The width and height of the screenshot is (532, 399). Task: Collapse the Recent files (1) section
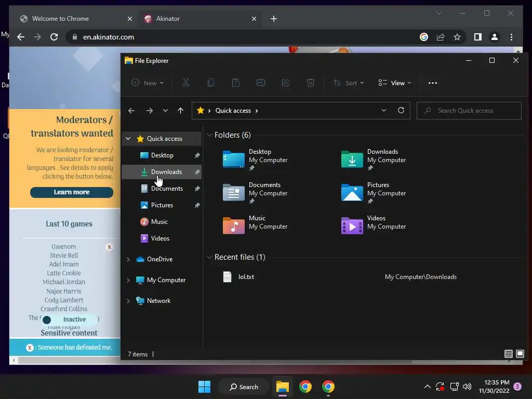point(209,257)
